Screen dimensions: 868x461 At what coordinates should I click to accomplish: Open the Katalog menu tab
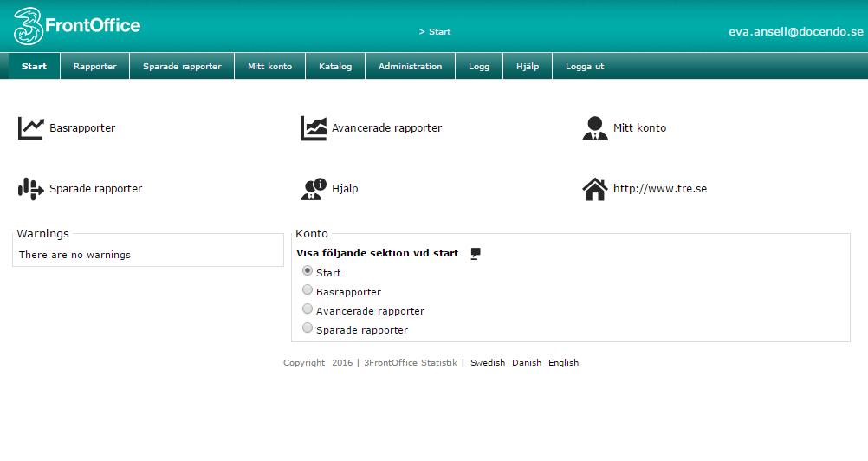click(335, 66)
